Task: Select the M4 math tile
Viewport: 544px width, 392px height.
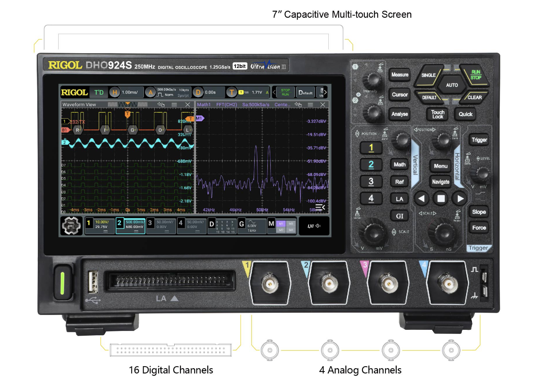Action: click(291, 230)
